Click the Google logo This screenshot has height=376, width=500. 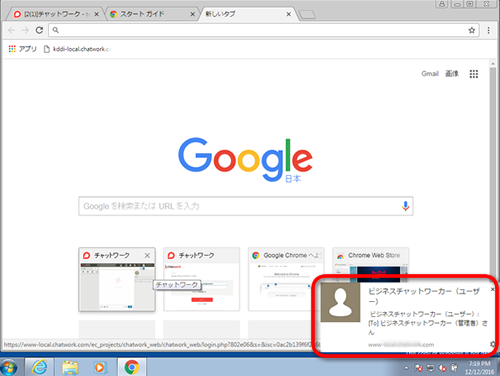[x=245, y=160]
